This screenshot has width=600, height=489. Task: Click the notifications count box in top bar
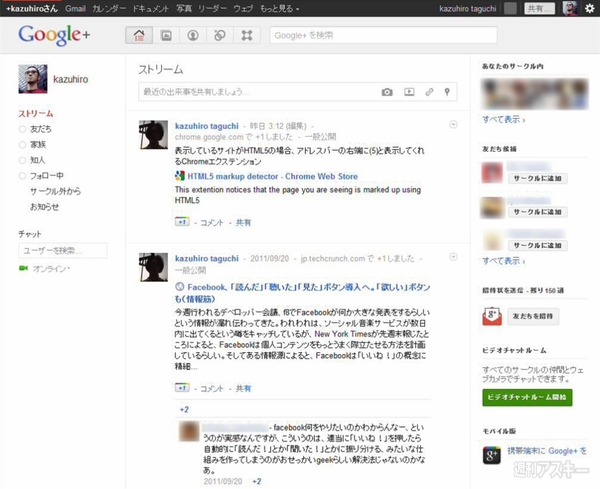(510, 8)
